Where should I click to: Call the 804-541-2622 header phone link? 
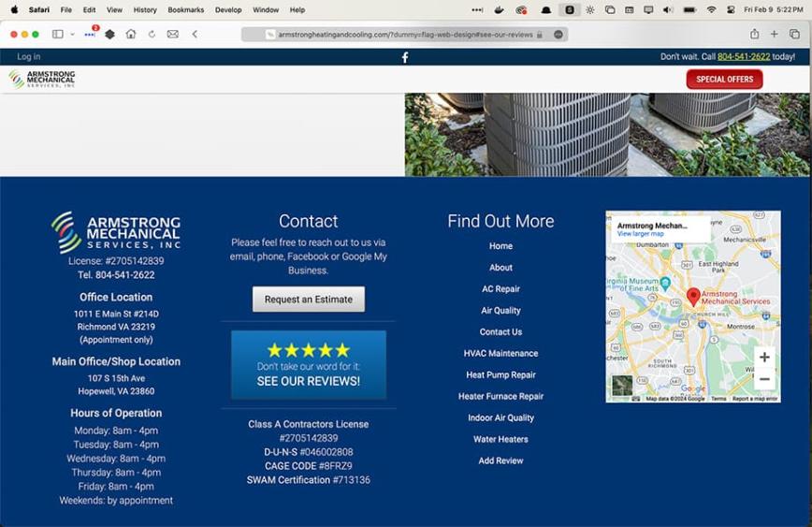[744, 56]
